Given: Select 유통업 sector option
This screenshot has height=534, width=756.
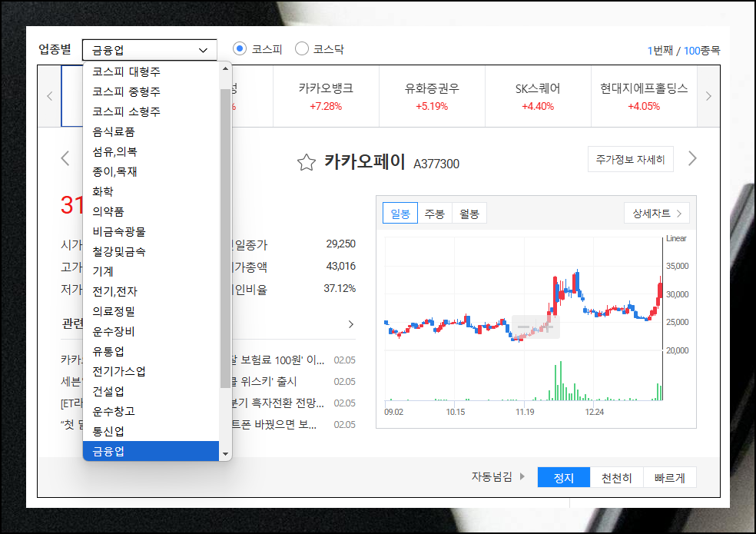Looking at the screenshot, I should 151,351.
